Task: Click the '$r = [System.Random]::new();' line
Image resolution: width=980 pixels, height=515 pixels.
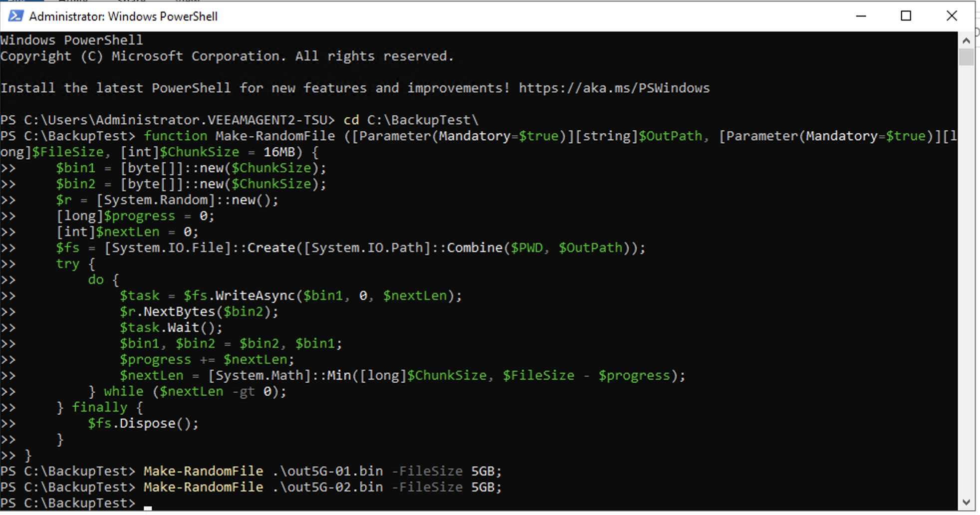Action: pyautogui.click(x=167, y=200)
